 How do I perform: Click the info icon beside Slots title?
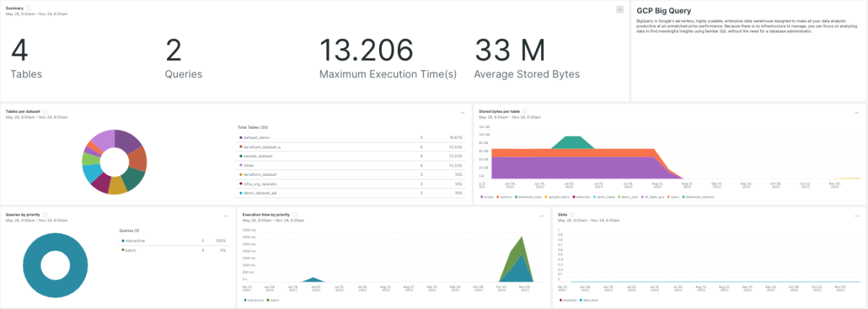(x=572, y=215)
